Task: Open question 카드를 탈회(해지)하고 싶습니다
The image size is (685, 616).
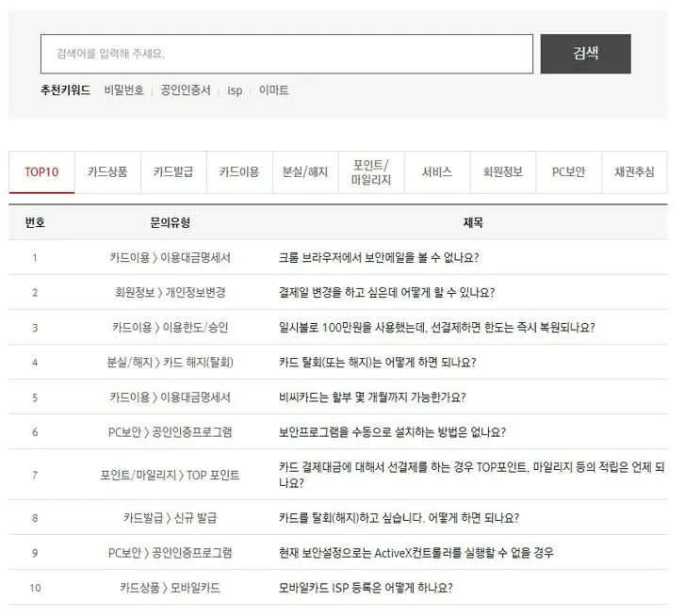Action: click(399, 518)
